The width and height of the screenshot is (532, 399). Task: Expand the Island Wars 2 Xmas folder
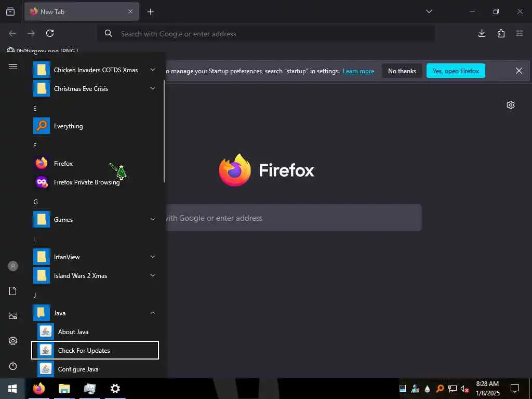pos(95,275)
